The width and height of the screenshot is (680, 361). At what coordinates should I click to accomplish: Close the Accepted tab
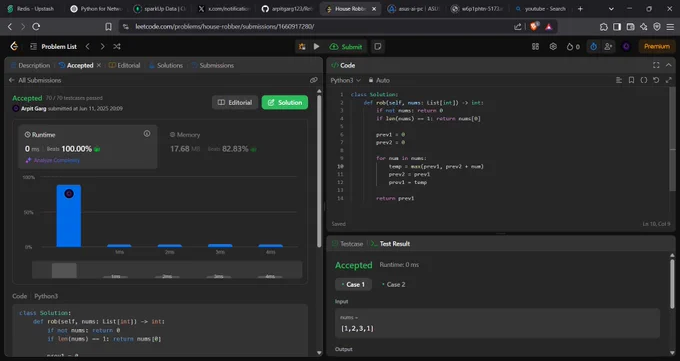point(99,65)
